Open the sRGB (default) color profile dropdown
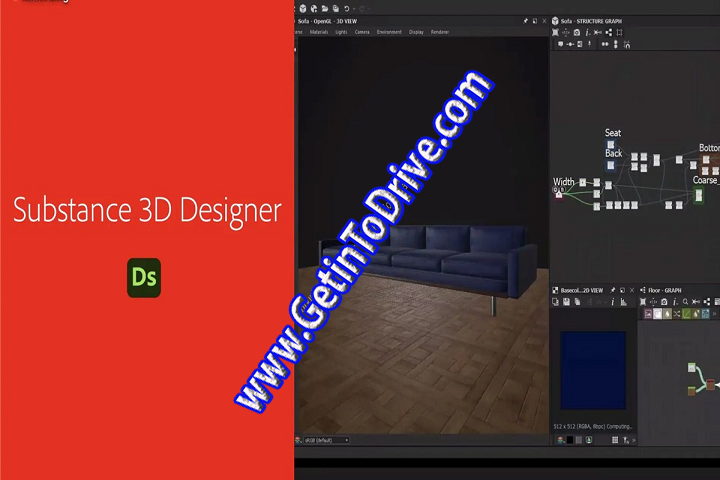 point(326,440)
